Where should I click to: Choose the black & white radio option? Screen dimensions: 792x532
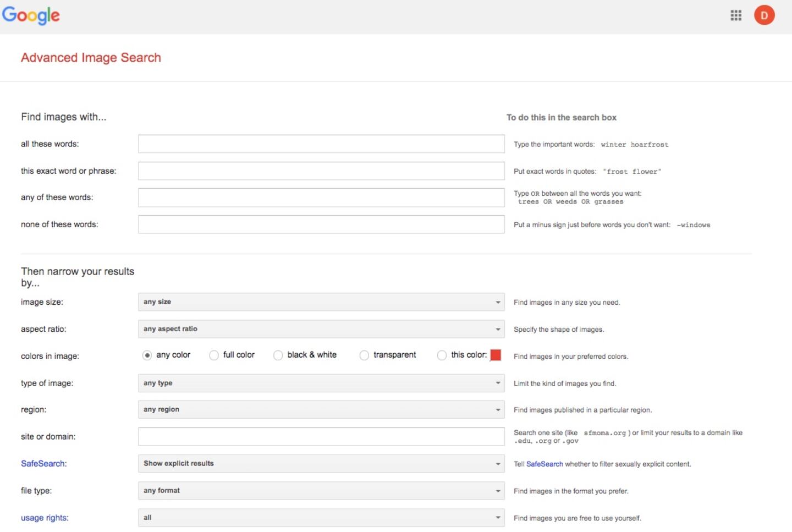click(278, 355)
